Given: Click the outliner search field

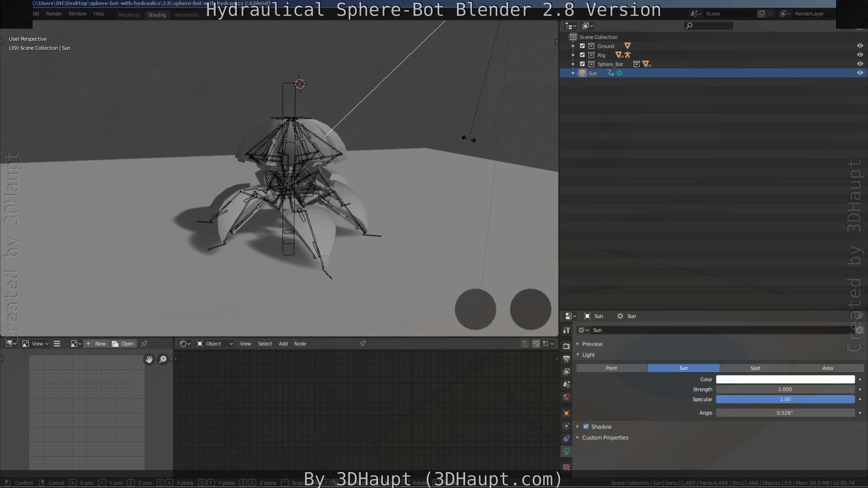Looking at the screenshot, I should [x=708, y=26].
